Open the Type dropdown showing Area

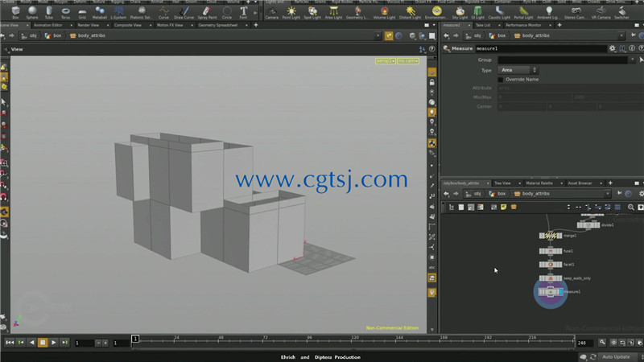click(x=518, y=70)
